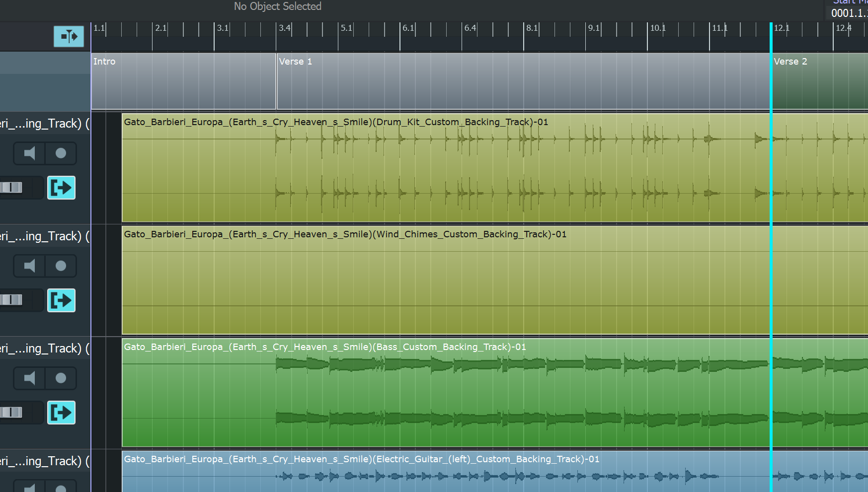Click ruler at bar 10.1
868x492 pixels.
658,28
